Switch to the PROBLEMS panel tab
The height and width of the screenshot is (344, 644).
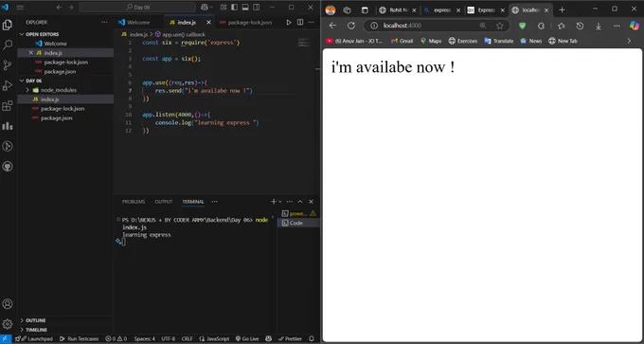pyautogui.click(x=134, y=202)
